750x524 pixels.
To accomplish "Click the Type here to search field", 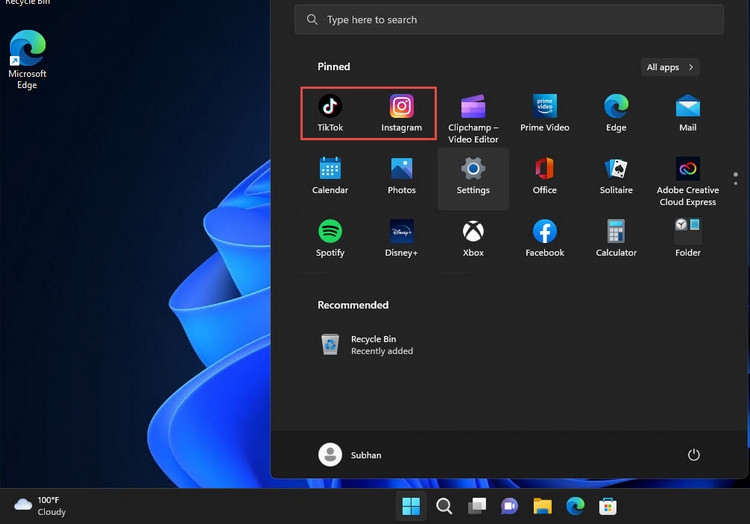I will click(509, 20).
